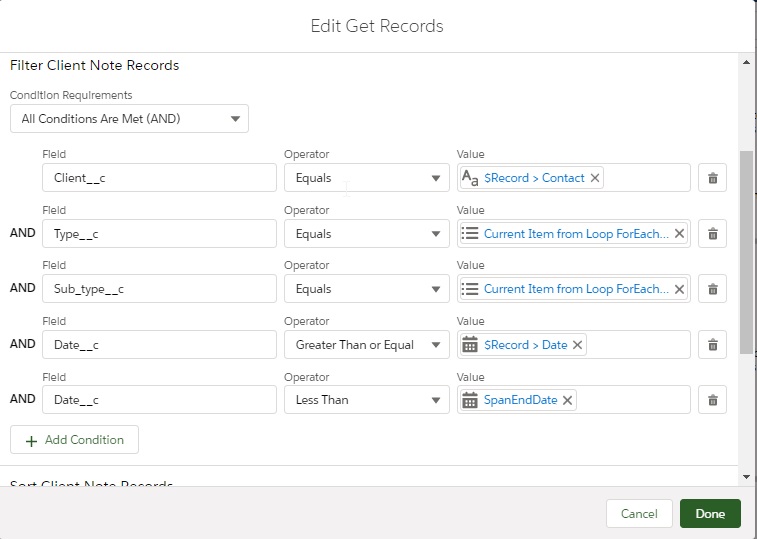
Task: Remove the $Record > Contact pill
Action: [595, 178]
